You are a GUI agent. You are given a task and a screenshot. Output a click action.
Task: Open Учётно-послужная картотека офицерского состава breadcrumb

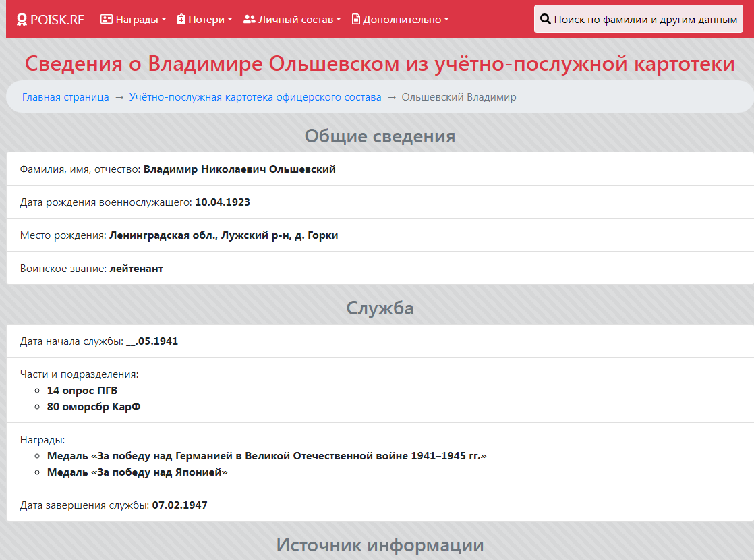pos(256,97)
